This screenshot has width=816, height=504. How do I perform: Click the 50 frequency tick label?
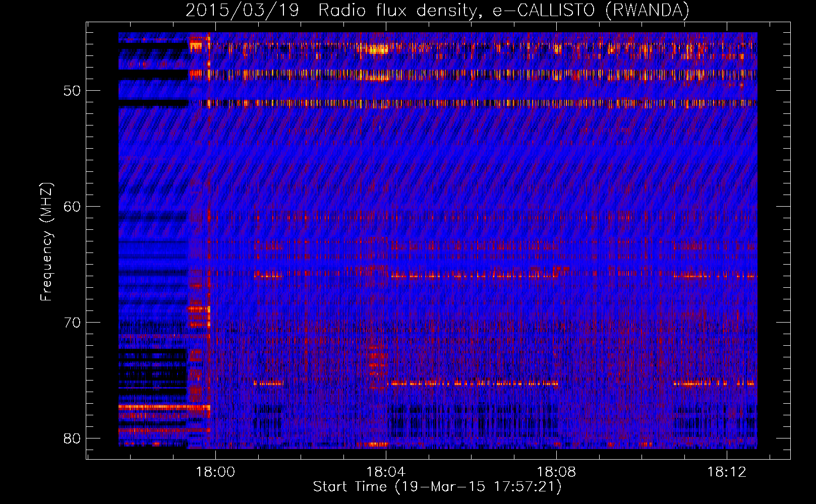(x=72, y=91)
